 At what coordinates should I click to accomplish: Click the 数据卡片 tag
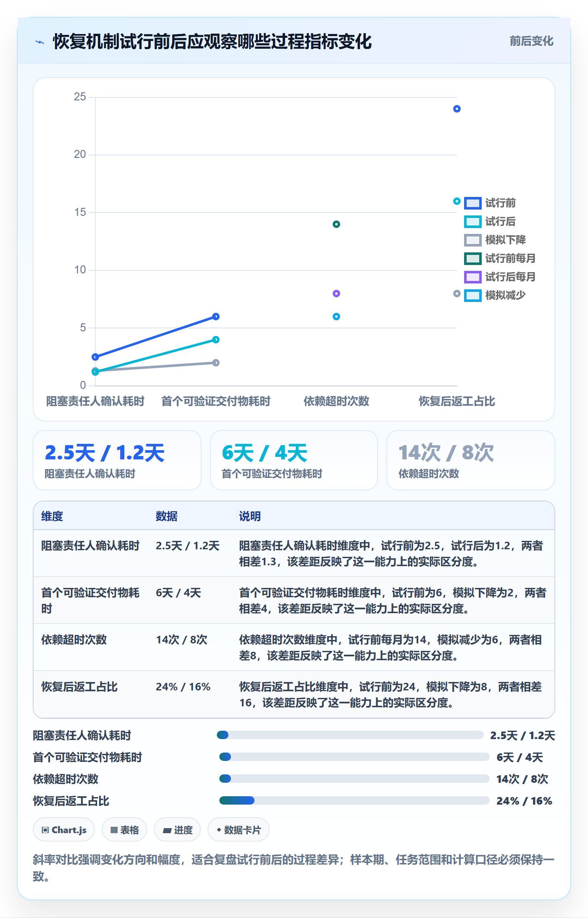coord(239,830)
